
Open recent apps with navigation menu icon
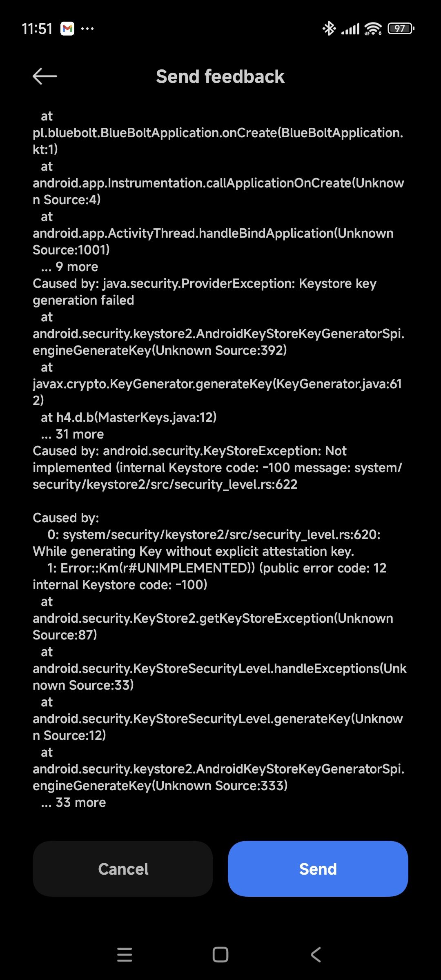coord(125,955)
